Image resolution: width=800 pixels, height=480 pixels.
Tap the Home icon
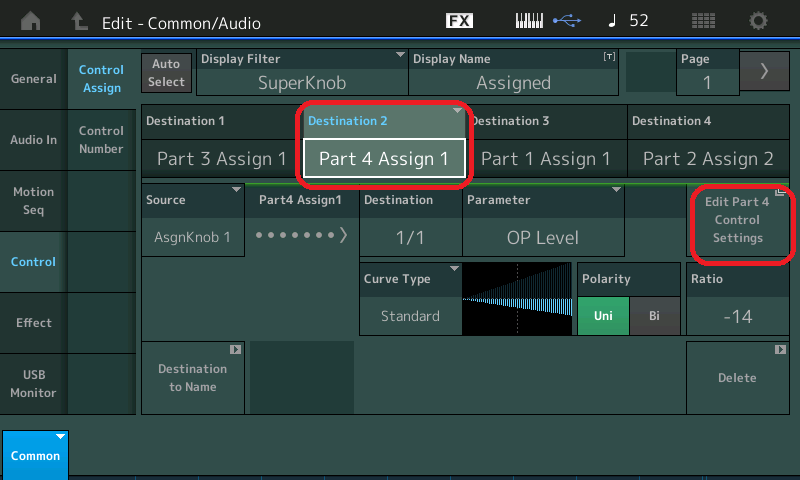[x=32, y=21]
